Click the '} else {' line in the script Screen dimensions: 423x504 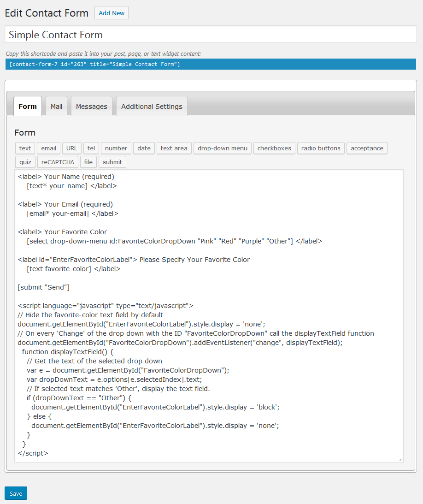39,416
